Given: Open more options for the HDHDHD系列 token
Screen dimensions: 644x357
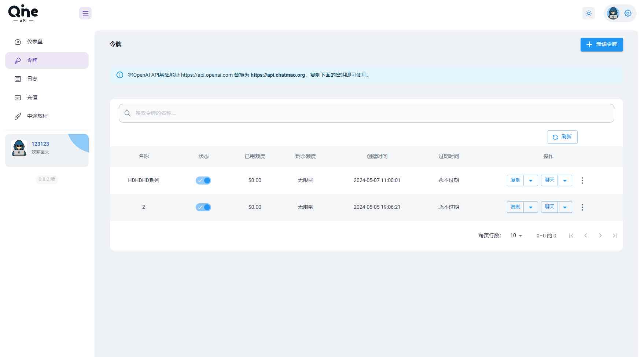Looking at the screenshot, I should coord(582,181).
